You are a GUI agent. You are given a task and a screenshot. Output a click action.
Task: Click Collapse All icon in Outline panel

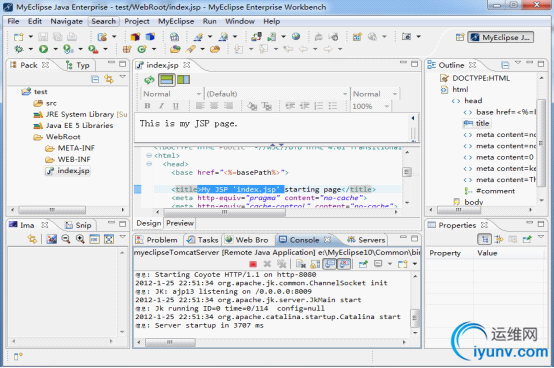[505, 65]
